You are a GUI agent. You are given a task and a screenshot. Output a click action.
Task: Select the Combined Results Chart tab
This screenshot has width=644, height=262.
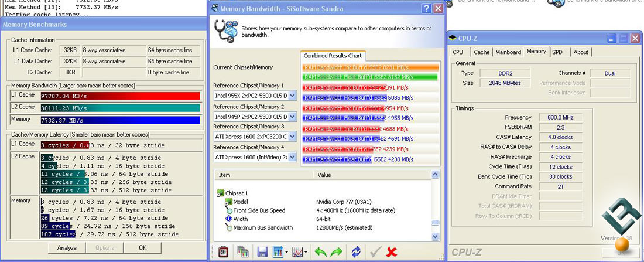(333, 56)
